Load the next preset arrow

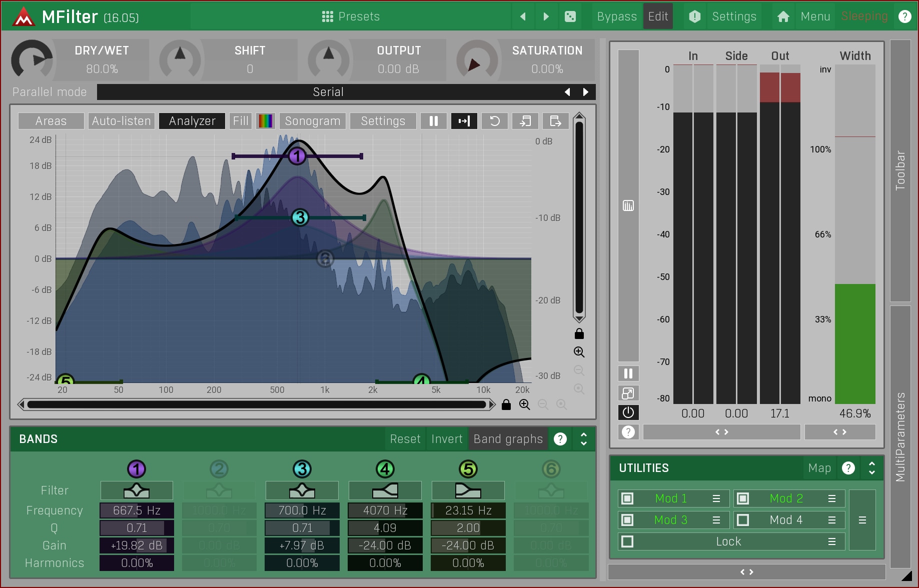pyautogui.click(x=546, y=16)
